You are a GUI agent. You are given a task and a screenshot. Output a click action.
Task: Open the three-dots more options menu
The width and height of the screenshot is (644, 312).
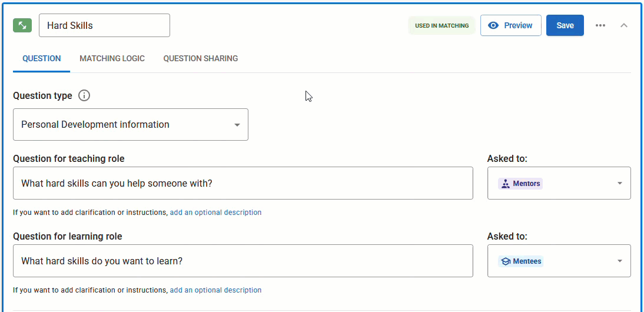pyautogui.click(x=600, y=25)
